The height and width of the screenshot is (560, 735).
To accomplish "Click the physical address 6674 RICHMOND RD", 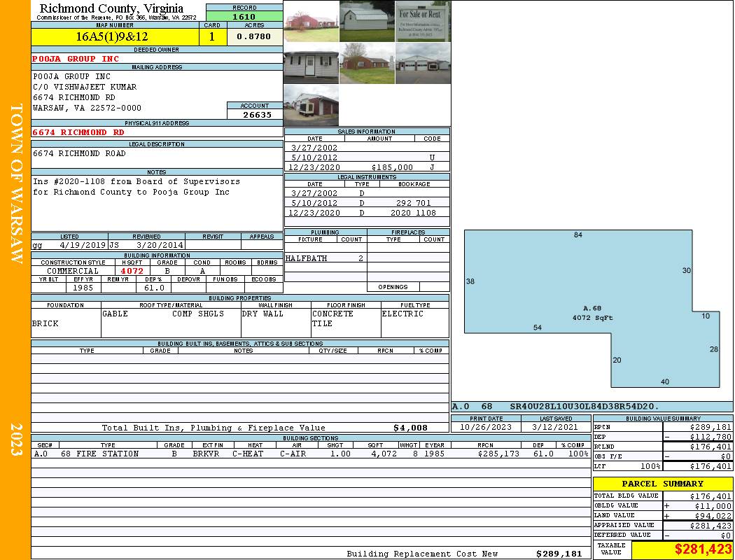I will coord(78,132).
